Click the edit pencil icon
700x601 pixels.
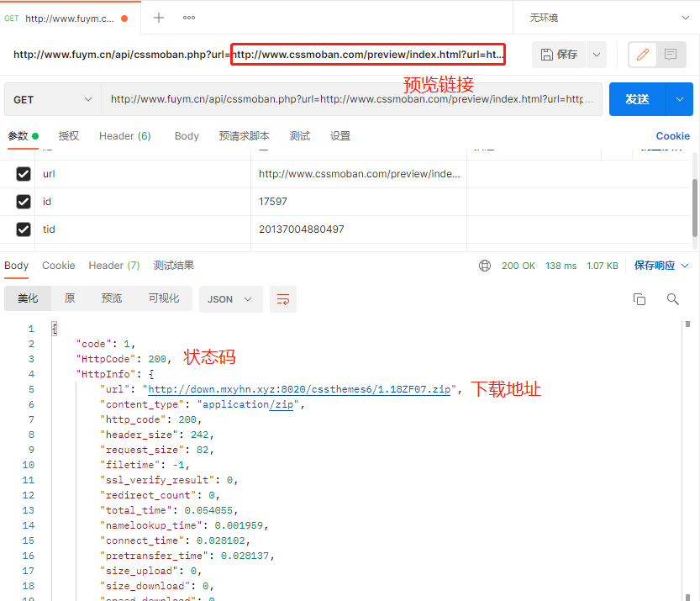642,55
